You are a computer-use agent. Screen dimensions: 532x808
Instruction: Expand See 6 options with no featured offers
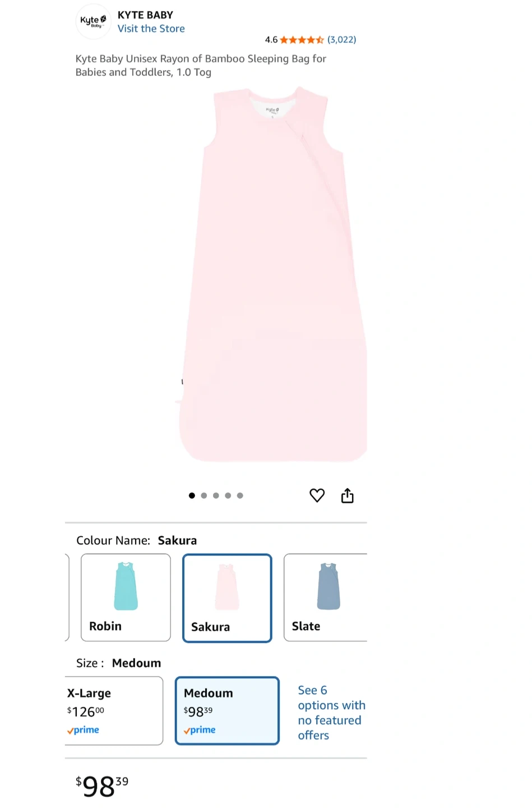331,713
